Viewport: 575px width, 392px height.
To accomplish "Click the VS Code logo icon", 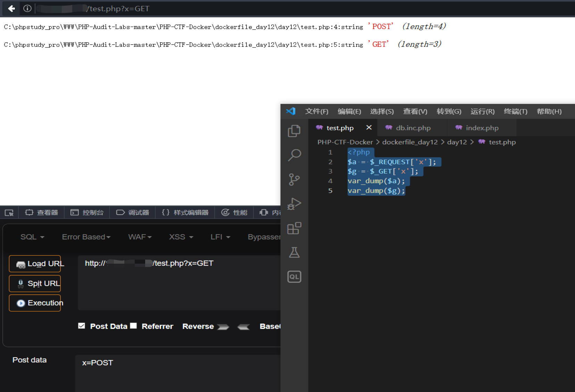I will [x=291, y=111].
